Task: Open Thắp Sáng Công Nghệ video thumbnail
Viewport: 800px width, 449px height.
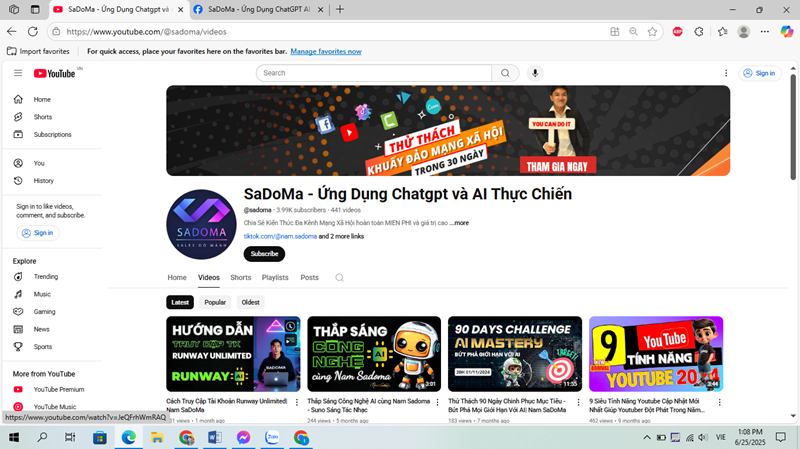Action: tap(374, 354)
